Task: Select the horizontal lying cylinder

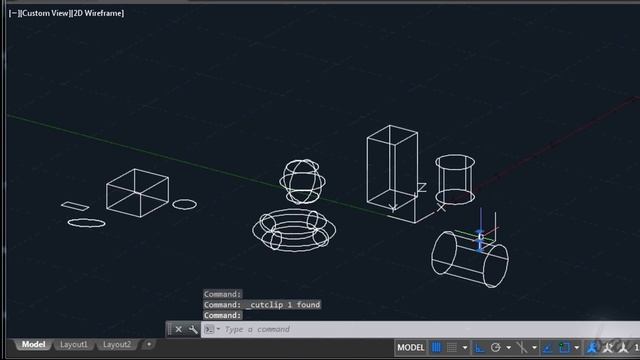Action: pyautogui.click(x=470, y=260)
